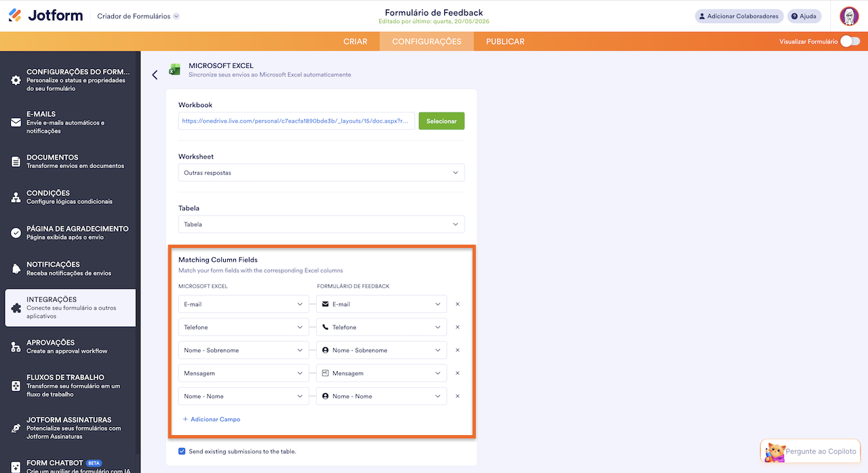Open E-mails sidebar section

[x=70, y=123]
